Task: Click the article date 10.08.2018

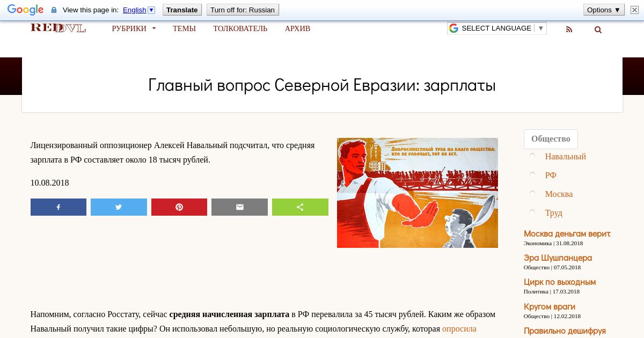Action: pyautogui.click(x=49, y=183)
